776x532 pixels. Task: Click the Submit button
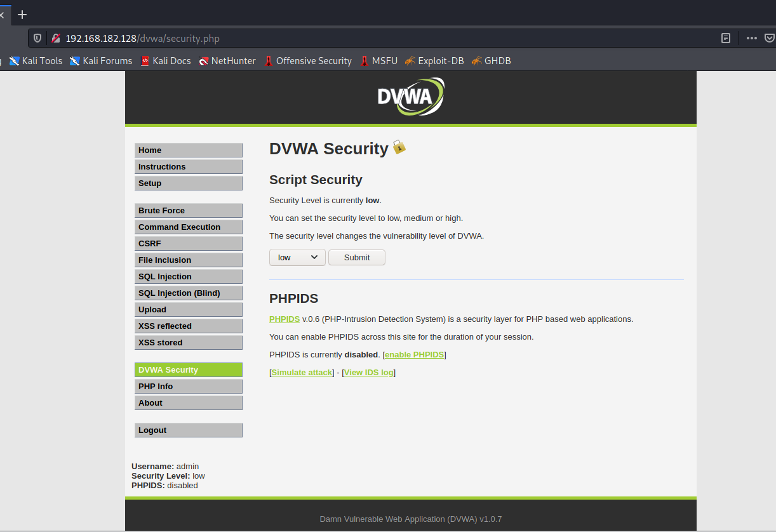coord(357,257)
